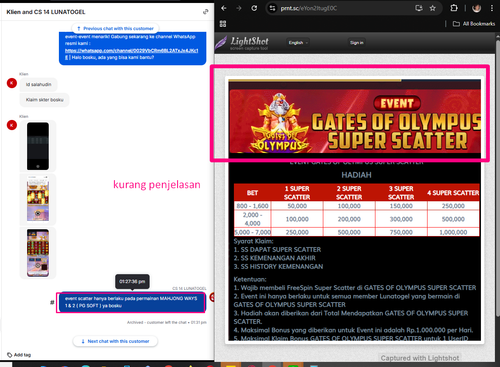Open site information icon in address bar
Viewport: 500px width, 367px height.
click(273, 8)
